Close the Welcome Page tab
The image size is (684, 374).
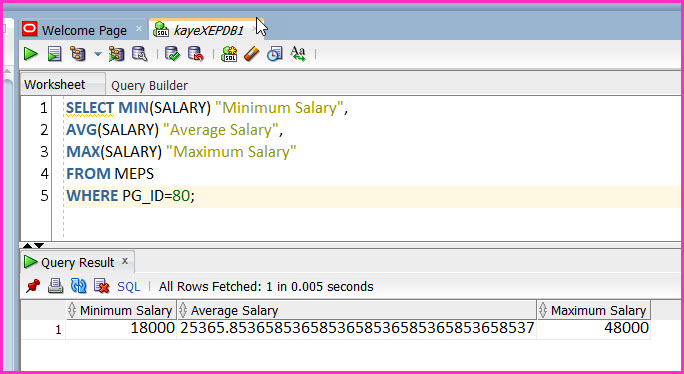pyautogui.click(x=139, y=29)
